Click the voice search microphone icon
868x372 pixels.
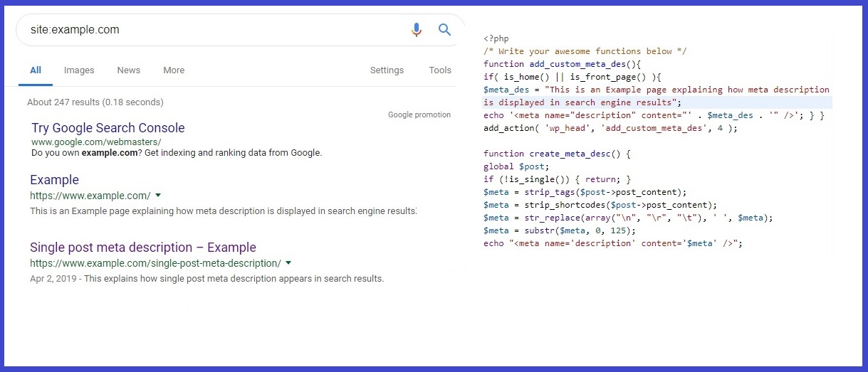coord(417,30)
